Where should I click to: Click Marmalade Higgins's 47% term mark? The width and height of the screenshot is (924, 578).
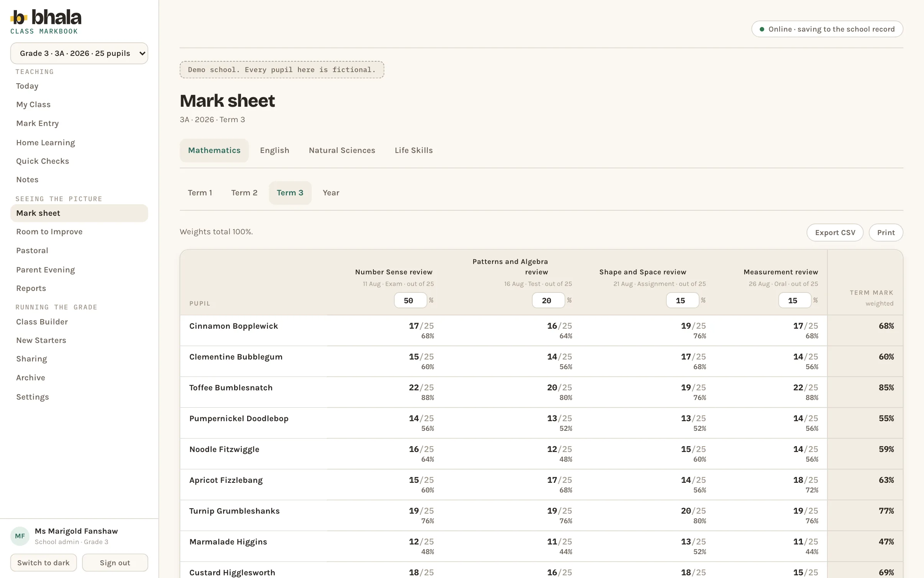tap(886, 542)
